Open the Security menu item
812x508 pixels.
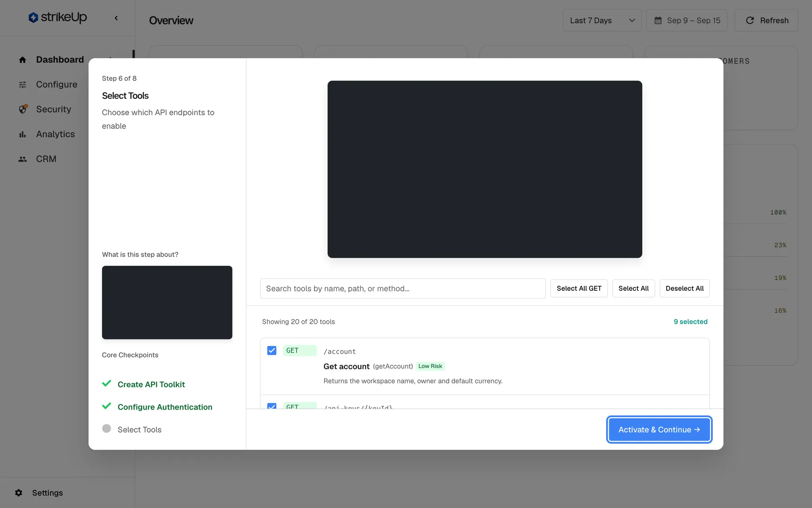pos(54,109)
